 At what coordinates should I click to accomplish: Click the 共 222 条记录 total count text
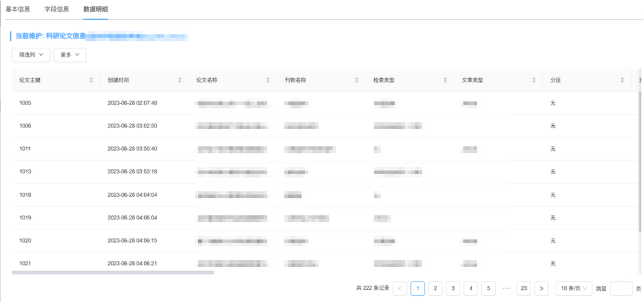pos(373,288)
